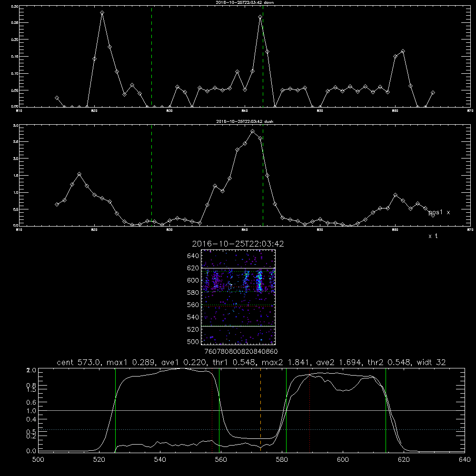Click the orange dashed center line in bottom plot
476x476 pixels.
(260, 410)
